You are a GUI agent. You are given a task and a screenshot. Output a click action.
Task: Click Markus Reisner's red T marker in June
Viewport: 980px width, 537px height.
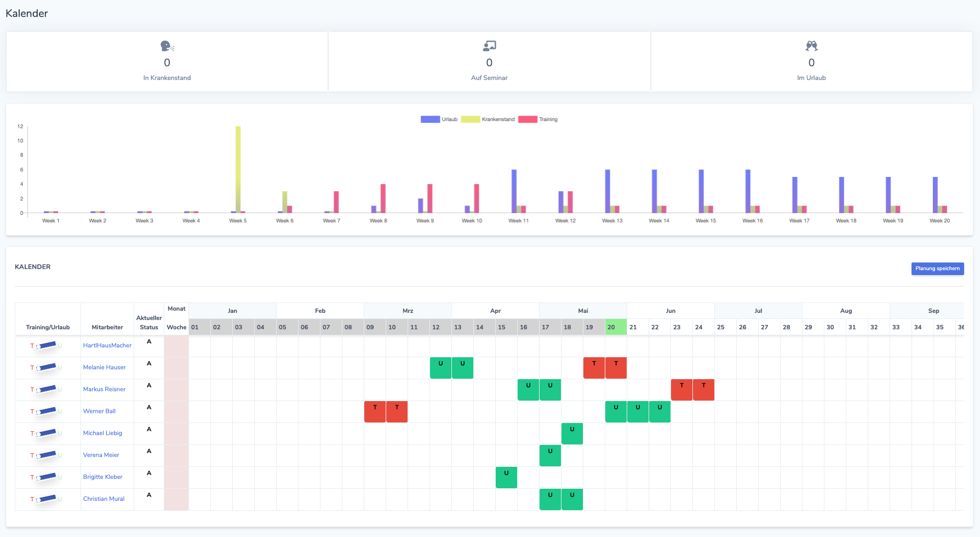(x=681, y=390)
